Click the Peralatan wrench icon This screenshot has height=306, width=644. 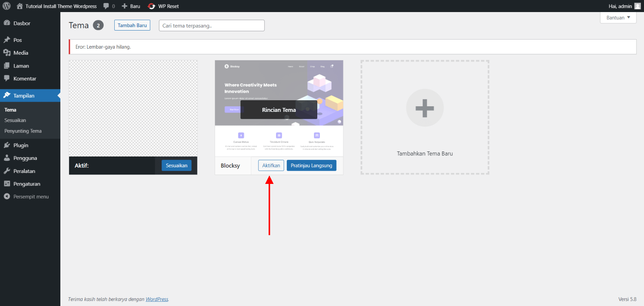pyautogui.click(x=7, y=171)
